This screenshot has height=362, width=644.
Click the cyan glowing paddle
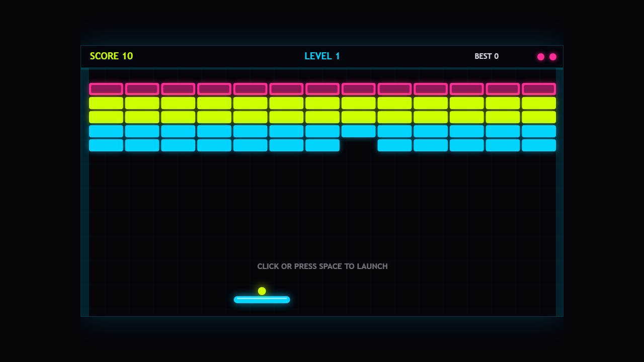262,300
